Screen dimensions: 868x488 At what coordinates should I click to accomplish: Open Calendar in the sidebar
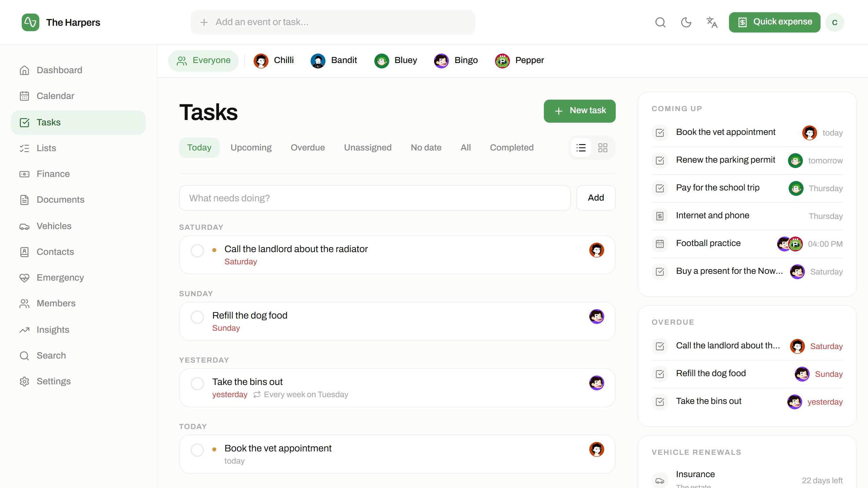[x=78, y=96]
